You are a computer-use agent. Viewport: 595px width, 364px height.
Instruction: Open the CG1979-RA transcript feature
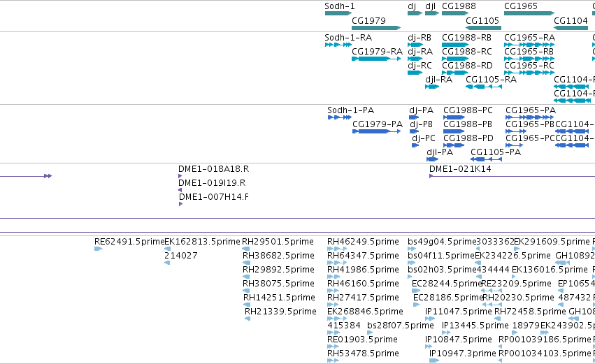tap(376, 59)
